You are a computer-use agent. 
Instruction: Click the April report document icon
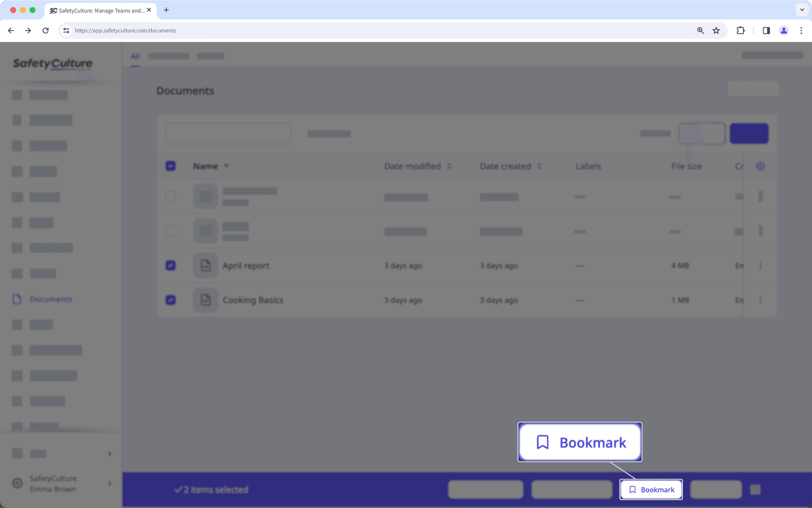pyautogui.click(x=205, y=265)
